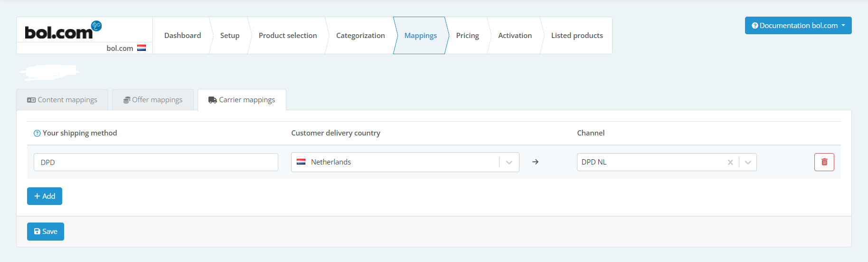Select the Carrier mappings tab
Viewport: 868px width, 262px height.
click(x=242, y=100)
